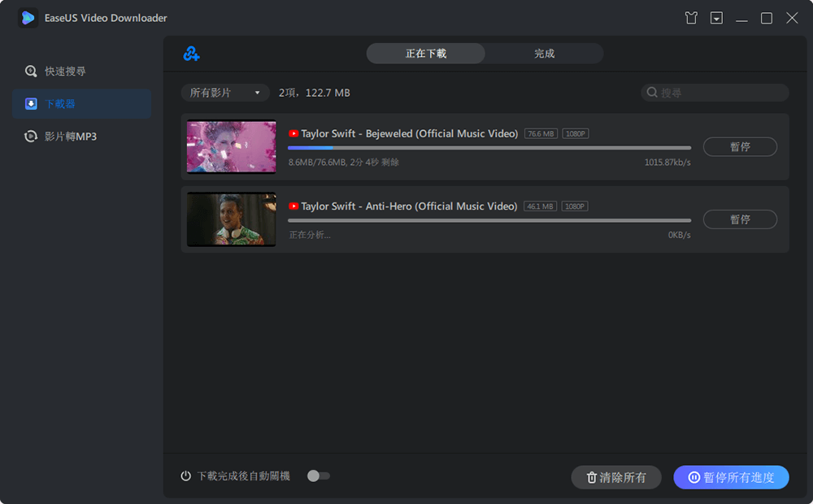
Task: Click the 搜尋 search input field
Action: coord(715,93)
